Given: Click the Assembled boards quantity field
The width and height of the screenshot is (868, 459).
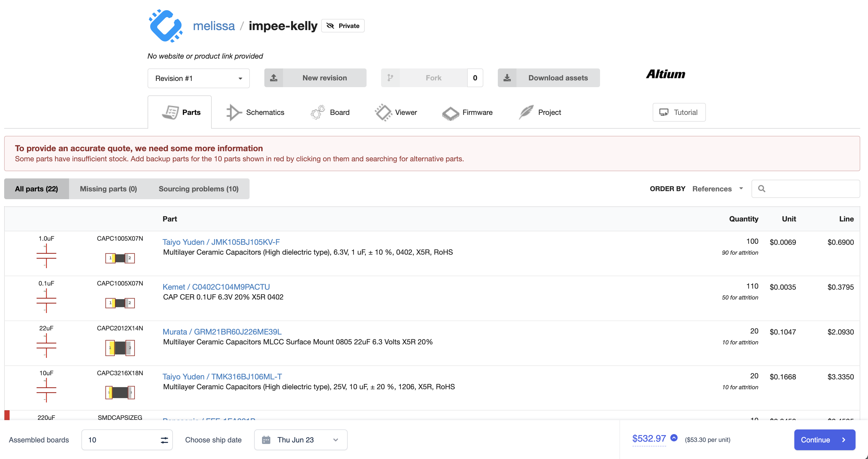Looking at the screenshot, I should 127,440.
